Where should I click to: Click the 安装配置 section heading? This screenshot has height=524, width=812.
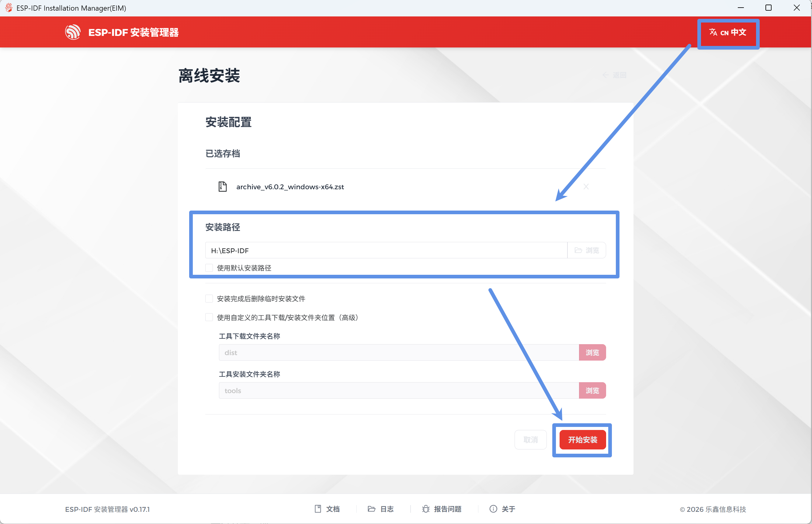[228, 122]
